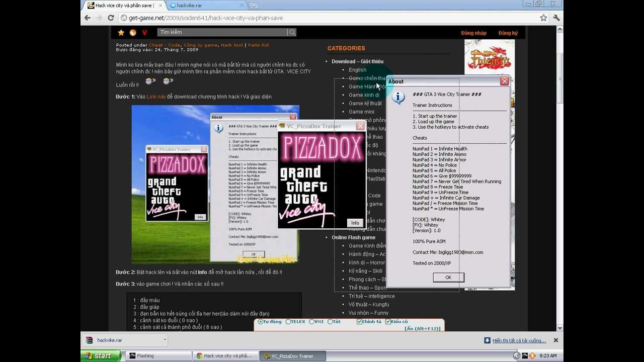Click the Hiển thị tất cả tải xuống link
Image resolution: width=644 pixels, height=362 pixels.
coord(519,340)
